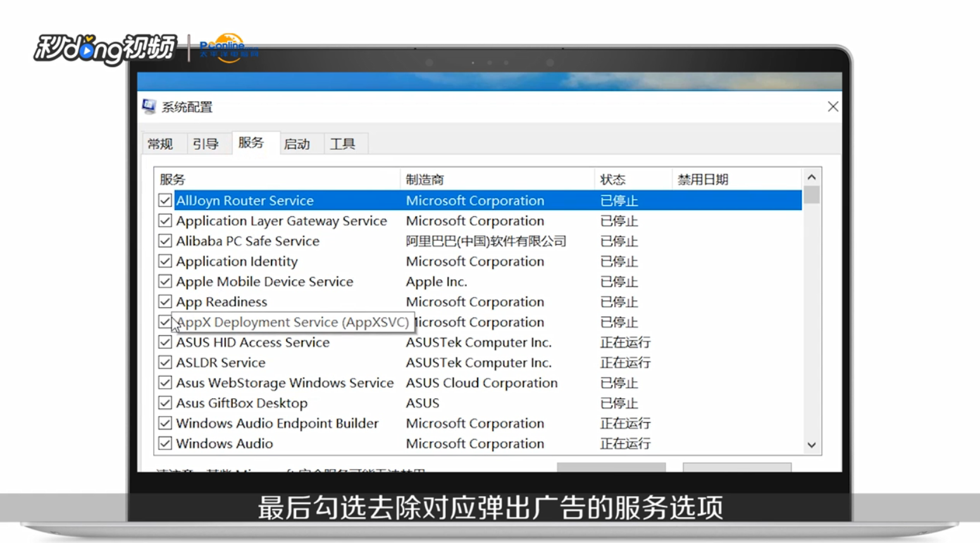Toggle AppX Deployment Service checkbox
The width and height of the screenshot is (980, 543).
(x=165, y=322)
